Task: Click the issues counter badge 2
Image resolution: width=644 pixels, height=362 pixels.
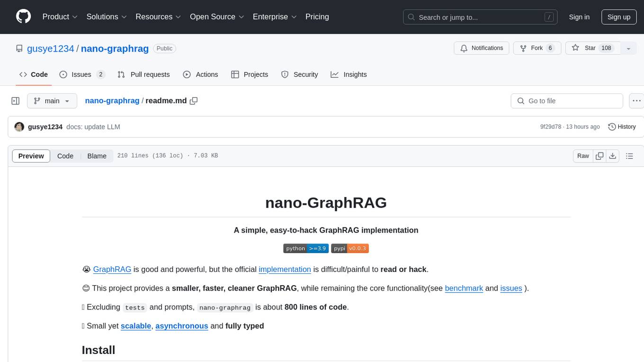Action: (x=100, y=74)
